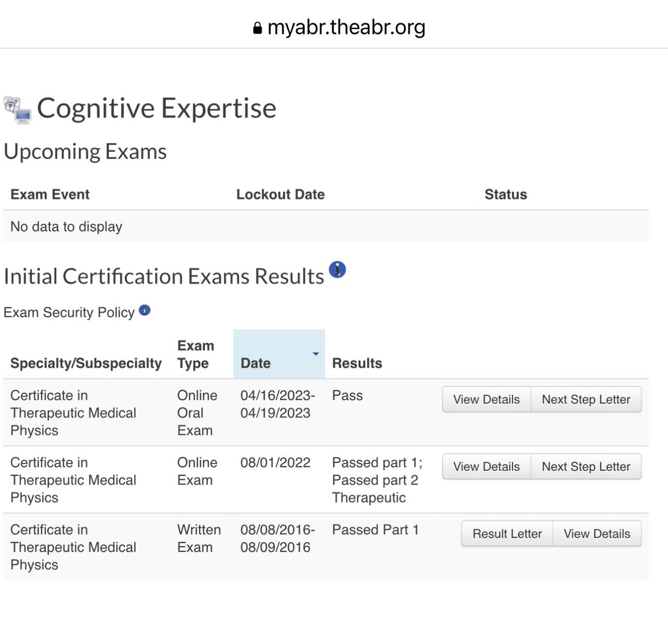The image size is (668, 644).
Task: Select 'Passed part 1; Passed part 2 Therapeutic' cell
Action: point(377,480)
